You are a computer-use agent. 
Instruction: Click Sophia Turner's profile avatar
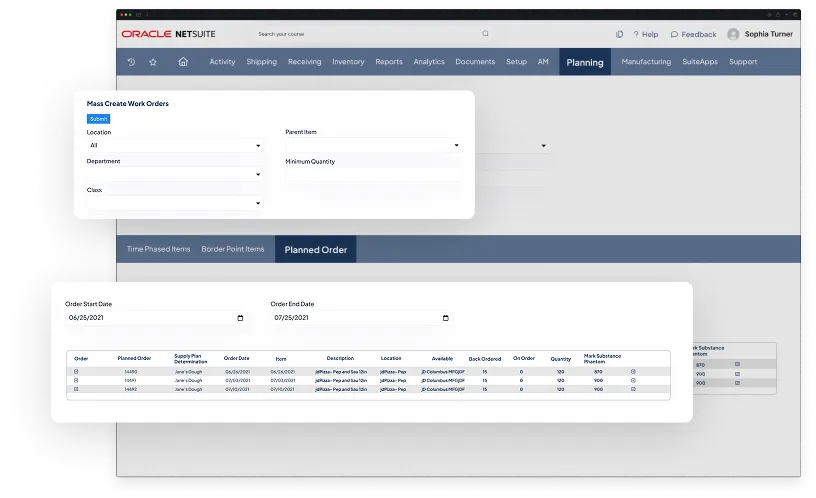coord(733,34)
